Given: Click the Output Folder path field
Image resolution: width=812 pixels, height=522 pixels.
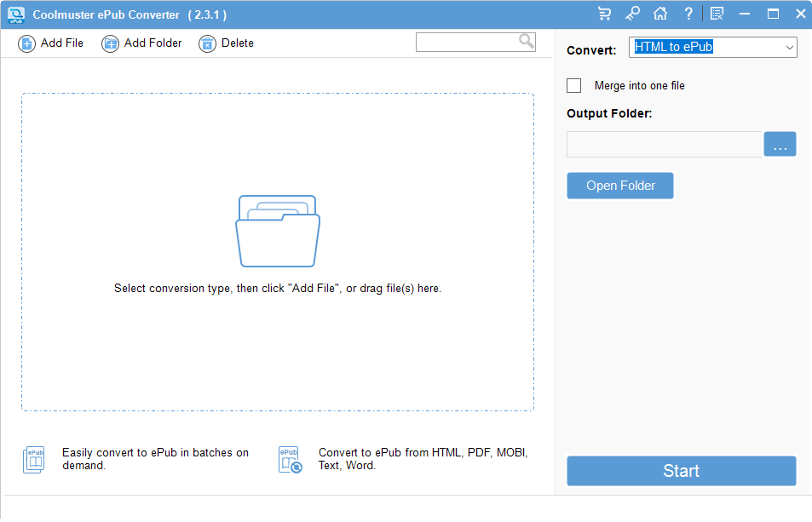Looking at the screenshot, I should click(x=664, y=144).
